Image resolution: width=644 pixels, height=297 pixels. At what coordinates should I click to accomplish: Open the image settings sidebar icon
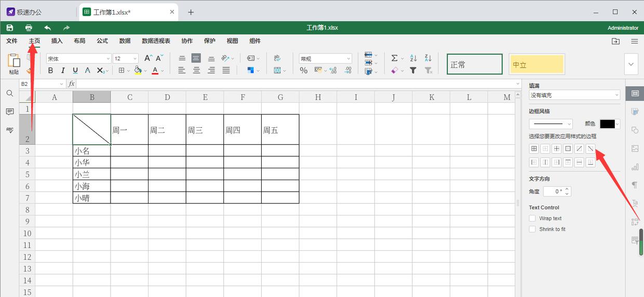[635, 148]
